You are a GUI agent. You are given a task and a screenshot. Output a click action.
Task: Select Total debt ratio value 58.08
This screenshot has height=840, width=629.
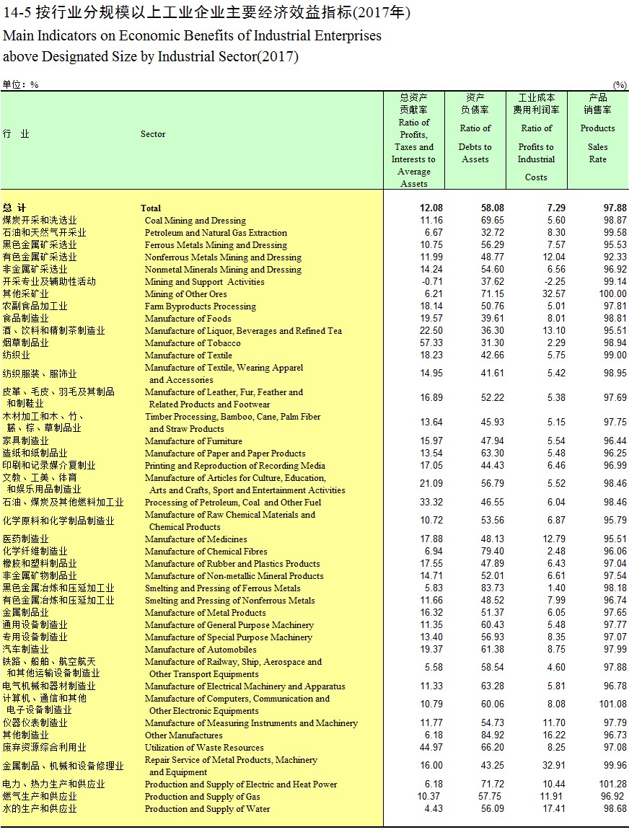tap(493, 208)
